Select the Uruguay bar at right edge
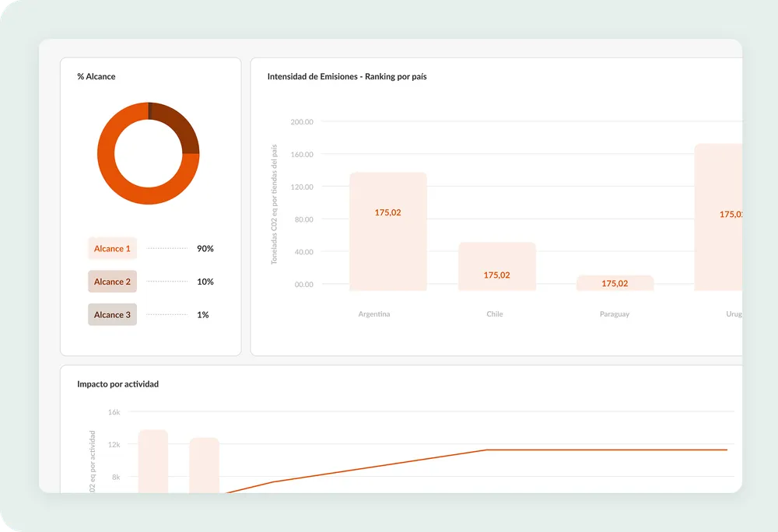Screen dimensions: 778x532 pos(719,218)
